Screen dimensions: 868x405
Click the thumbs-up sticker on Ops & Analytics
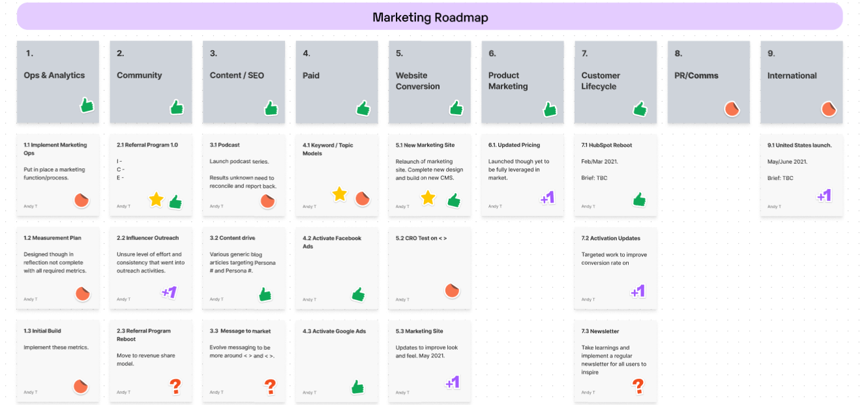click(x=87, y=105)
